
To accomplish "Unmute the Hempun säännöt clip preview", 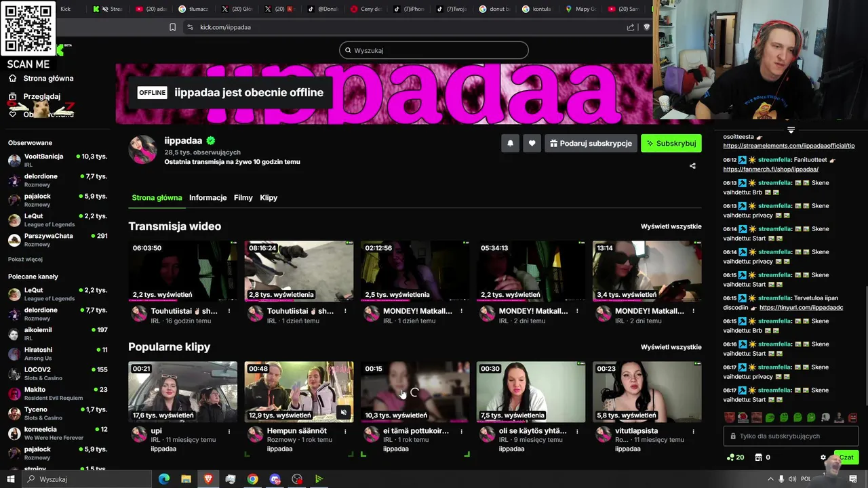I will point(344,412).
